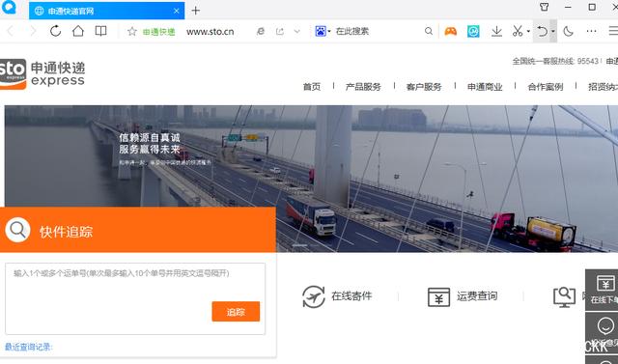Click the monitor search icon right of 运费查询
Screen dimensions: 618x364
click(564, 297)
